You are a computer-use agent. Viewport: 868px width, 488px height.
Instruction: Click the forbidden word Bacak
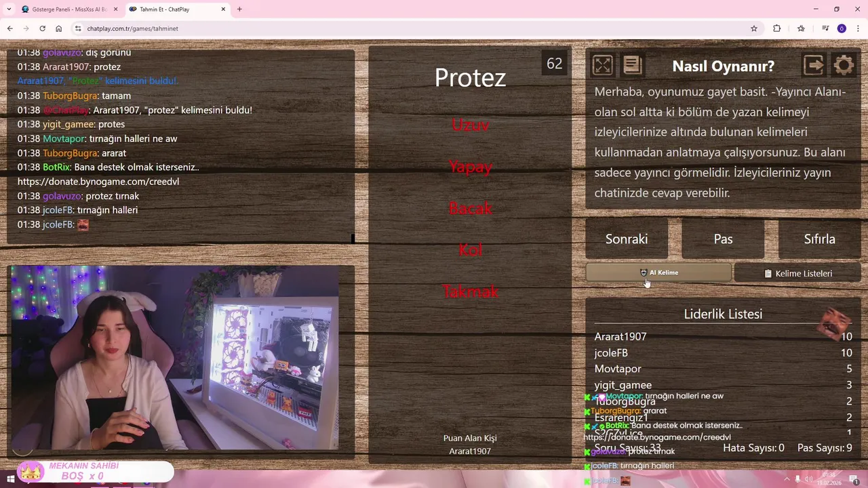470,208
